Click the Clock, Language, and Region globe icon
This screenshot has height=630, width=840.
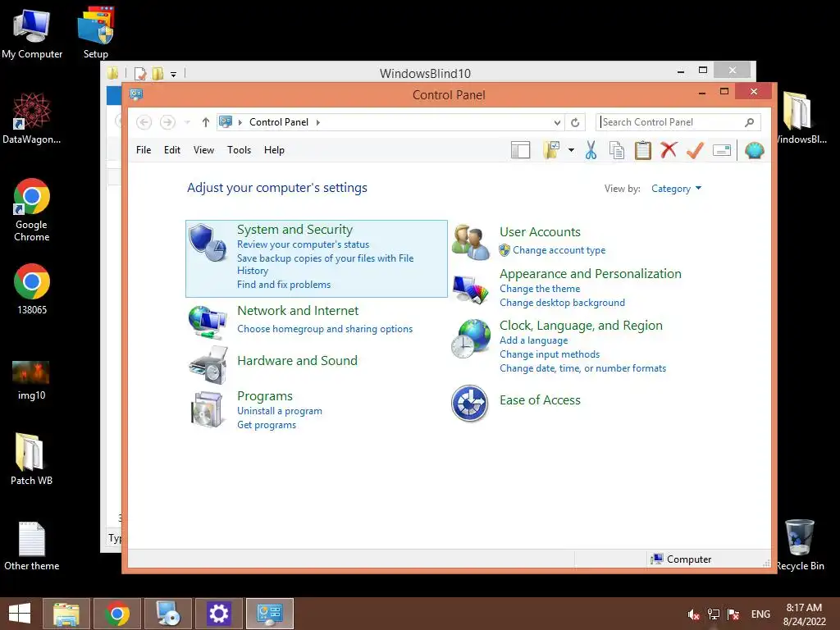click(x=470, y=339)
